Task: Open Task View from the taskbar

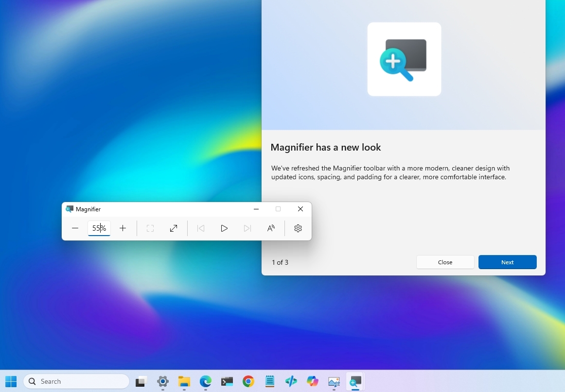Action: pos(141,382)
